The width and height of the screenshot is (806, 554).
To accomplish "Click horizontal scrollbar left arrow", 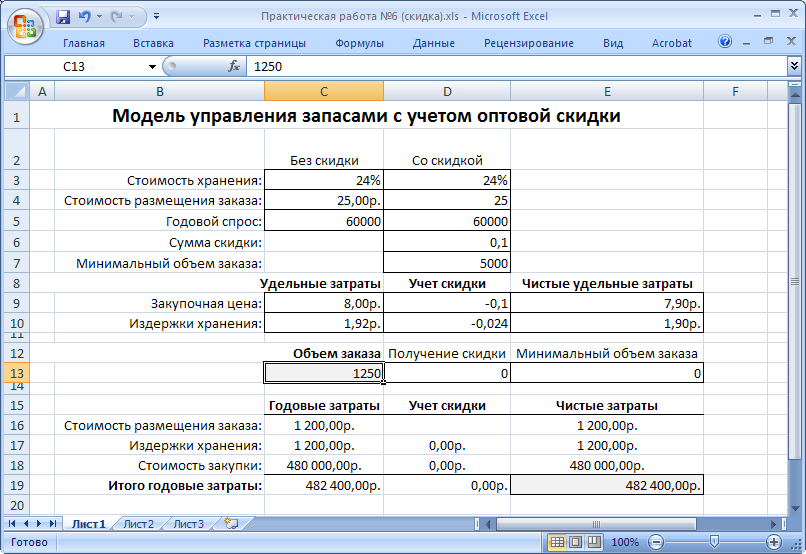I will point(488,524).
